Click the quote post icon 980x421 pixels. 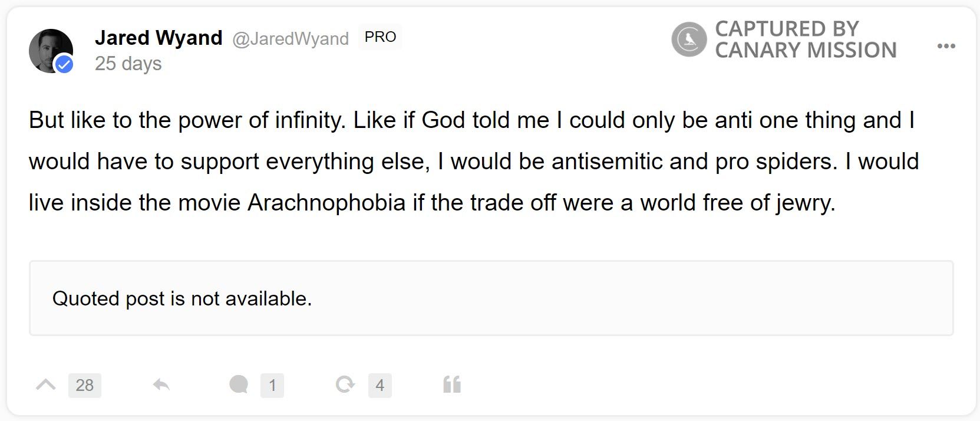(452, 385)
